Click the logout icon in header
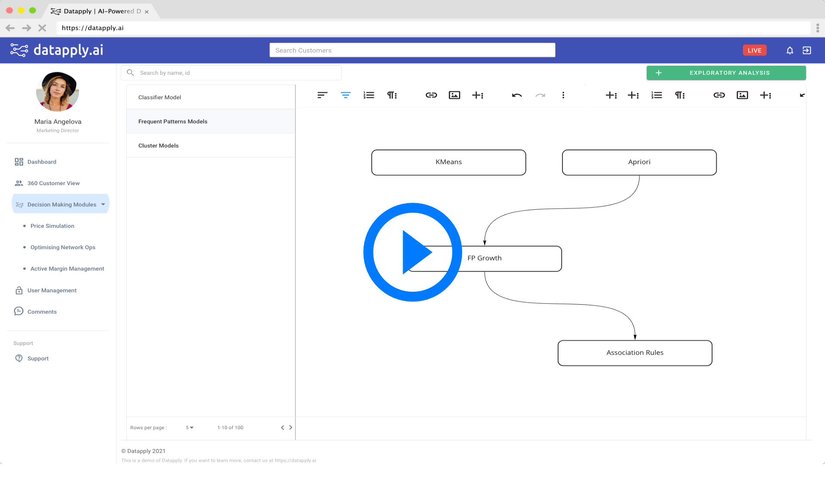This screenshot has height=504, width=825. pyautogui.click(x=807, y=51)
